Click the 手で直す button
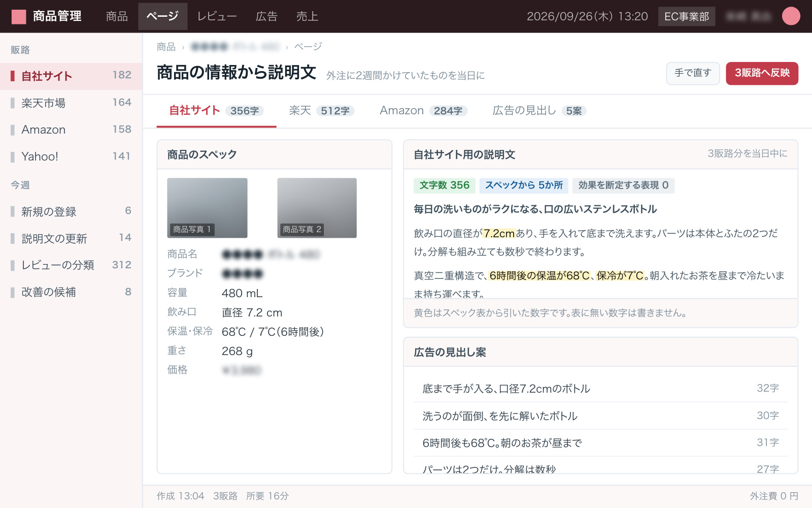 point(693,73)
